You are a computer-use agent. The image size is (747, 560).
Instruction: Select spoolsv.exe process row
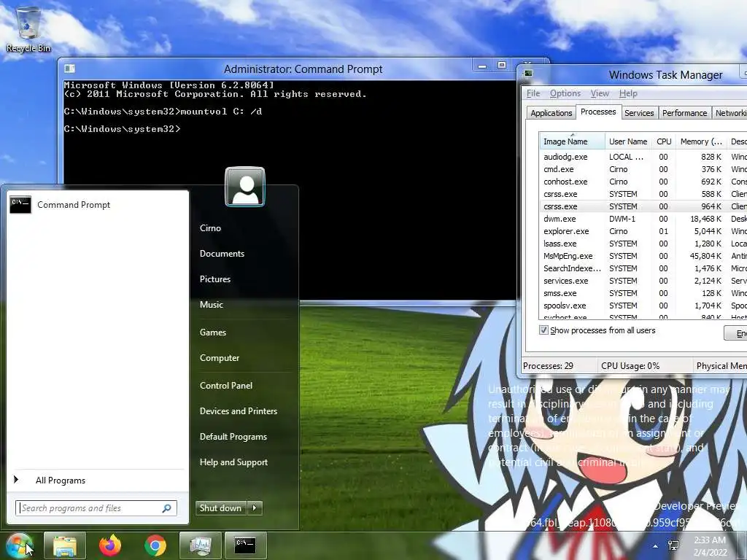pyautogui.click(x=643, y=306)
